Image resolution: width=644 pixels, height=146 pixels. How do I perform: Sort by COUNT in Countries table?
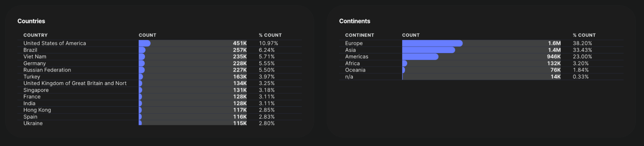point(148,35)
